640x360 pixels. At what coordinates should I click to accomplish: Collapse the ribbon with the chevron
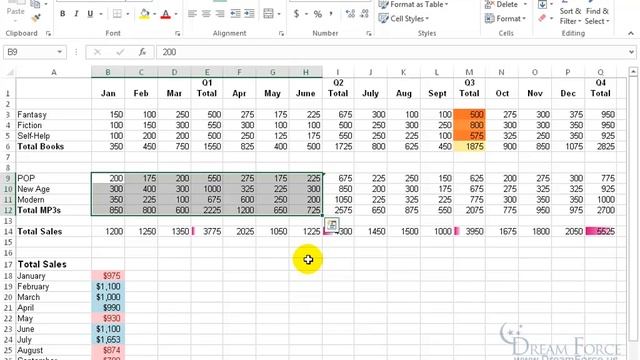tap(631, 33)
